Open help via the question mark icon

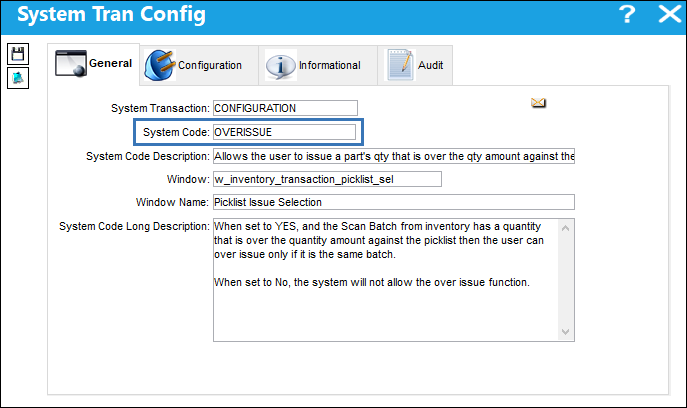627,14
